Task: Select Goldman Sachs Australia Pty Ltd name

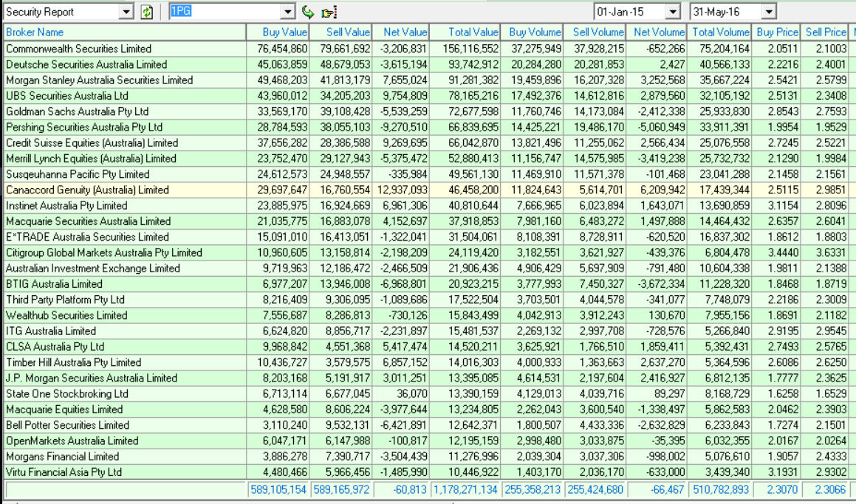Action: click(77, 111)
